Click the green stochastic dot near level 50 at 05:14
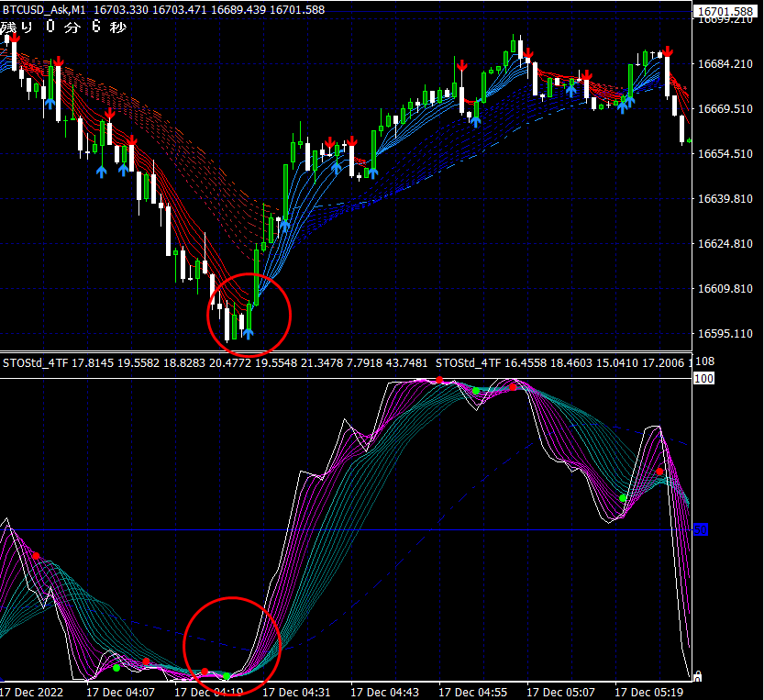Screen dimensions: 764x700 click(623, 498)
